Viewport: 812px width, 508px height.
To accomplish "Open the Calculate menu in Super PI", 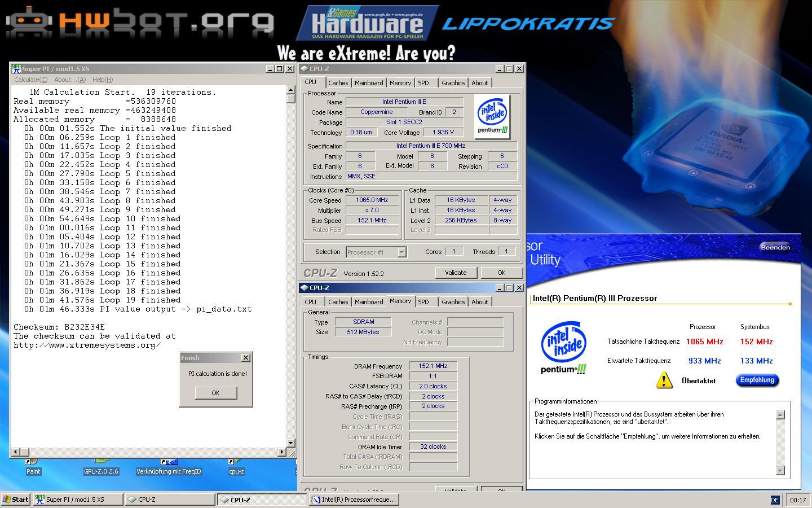I will coord(30,80).
